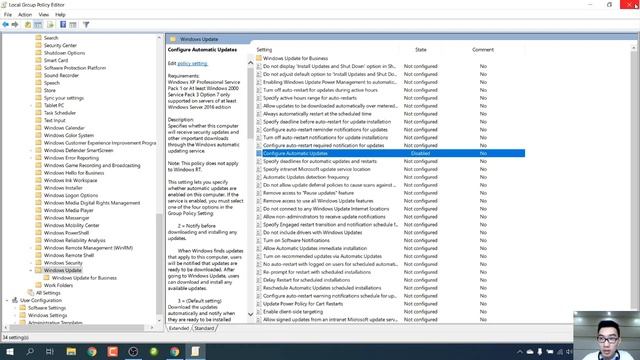This screenshot has height=360, width=640.
Task: Open the green round taskbar app icon
Action: (x=154, y=351)
